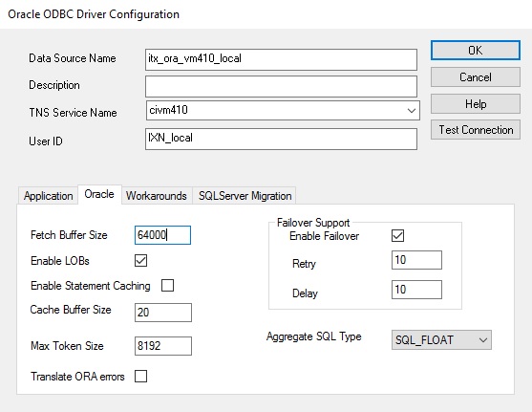532x412 pixels.
Task: Enable Translate ORA errors checkbox
Action: (x=140, y=377)
